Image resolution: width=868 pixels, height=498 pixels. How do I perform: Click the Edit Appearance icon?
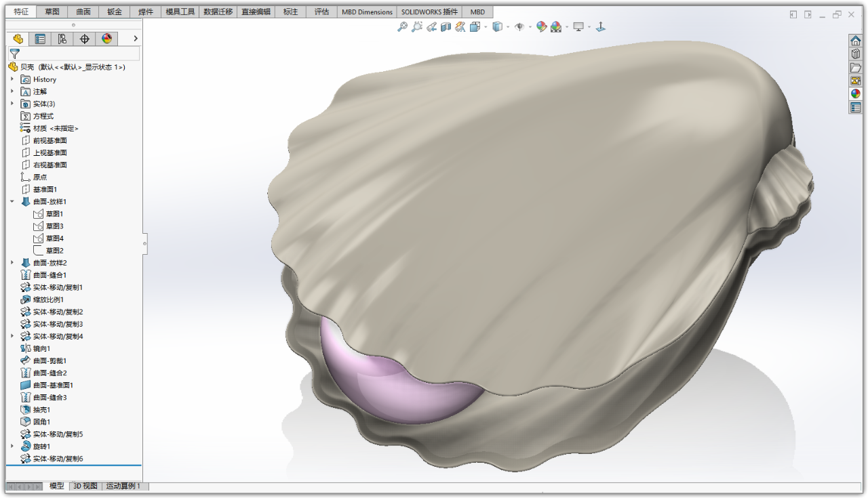pyautogui.click(x=541, y=27)
